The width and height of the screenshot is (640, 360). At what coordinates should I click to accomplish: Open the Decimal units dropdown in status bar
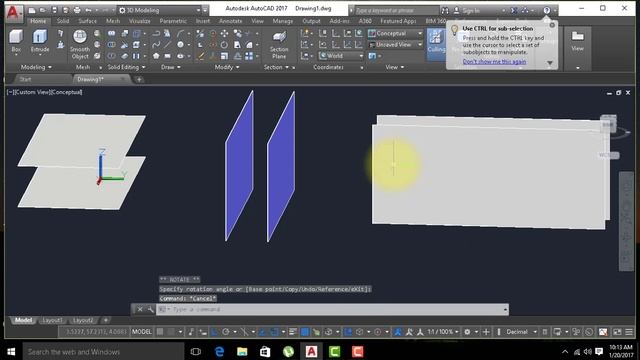coord(521,332)
